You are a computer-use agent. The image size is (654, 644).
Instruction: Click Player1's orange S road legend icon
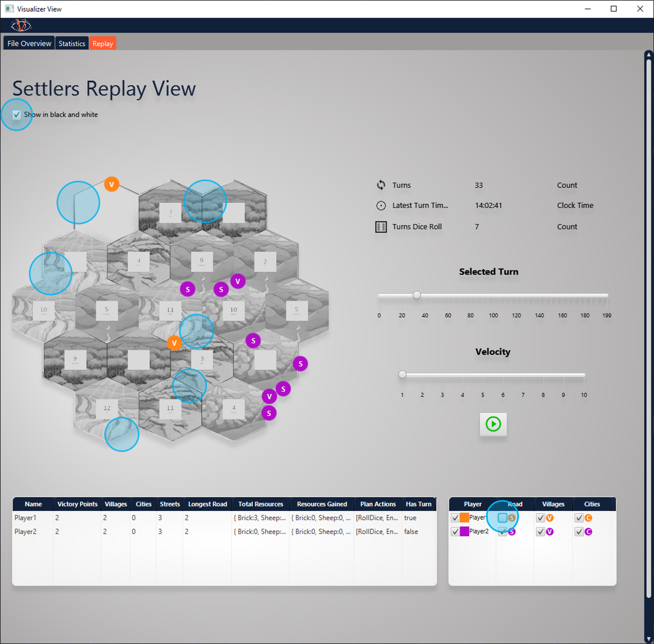pyautogui.click(x=512, y=518)
